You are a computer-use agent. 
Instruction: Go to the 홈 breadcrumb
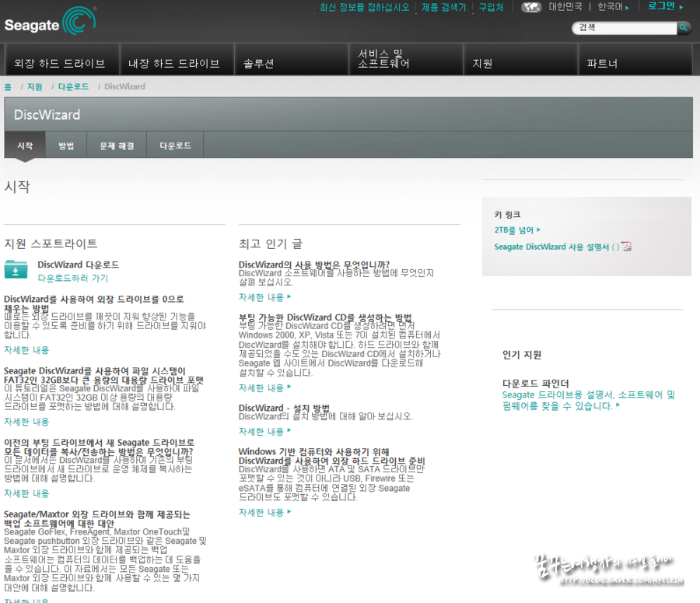coord(8,86)
